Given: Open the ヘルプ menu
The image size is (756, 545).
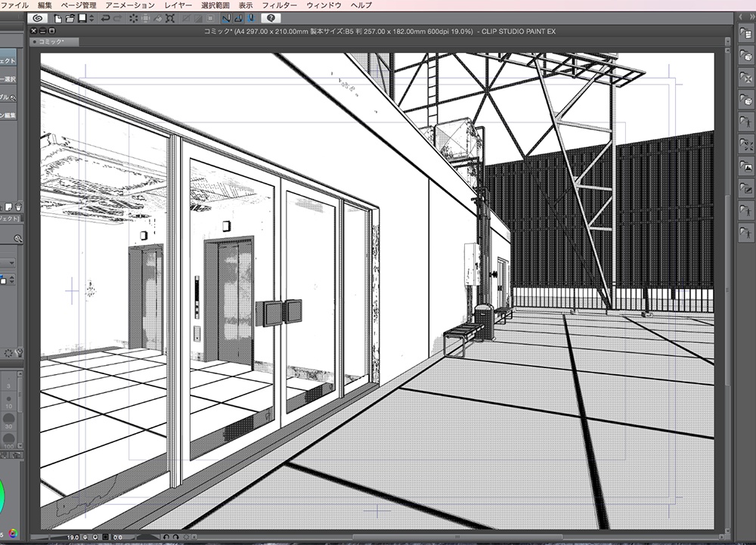Looking at the screenshot, I should click(x=361, y=5).
